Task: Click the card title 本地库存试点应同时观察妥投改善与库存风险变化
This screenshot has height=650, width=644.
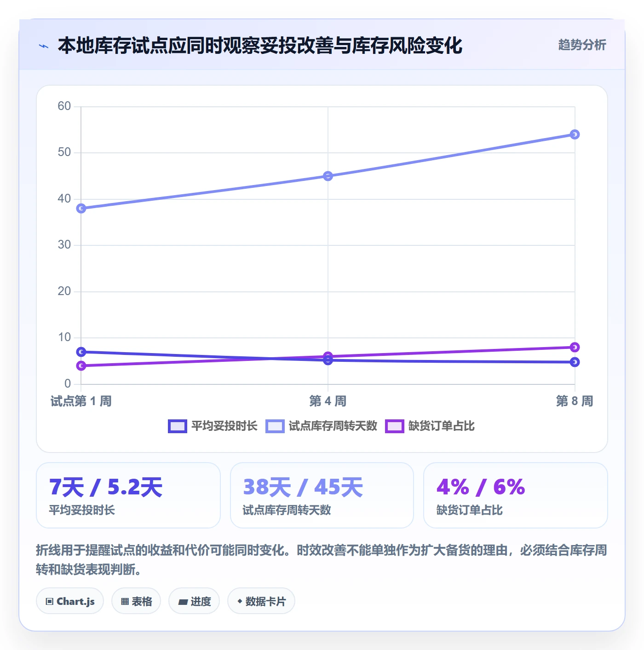Action: [260, 46]
